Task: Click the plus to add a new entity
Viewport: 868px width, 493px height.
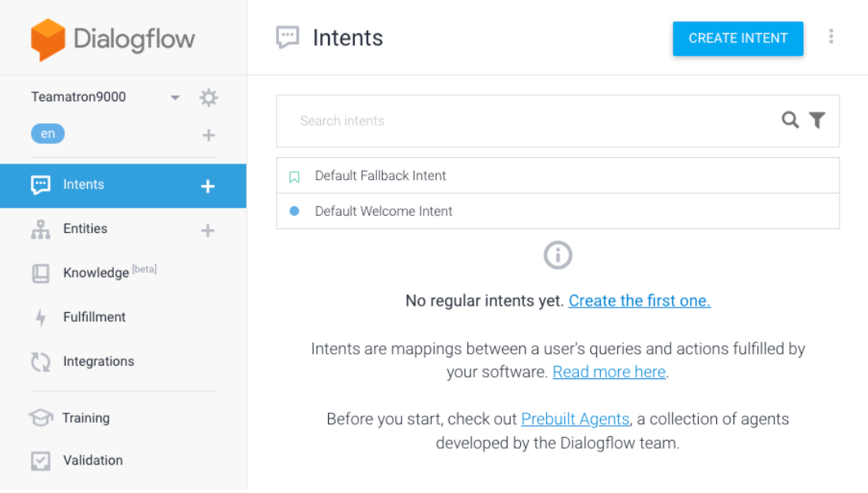Action: pyautogui.click(x=207, y=230)
